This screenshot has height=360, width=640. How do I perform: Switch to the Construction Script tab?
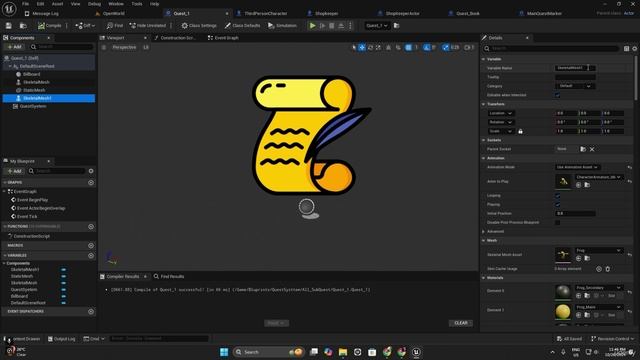176,38
